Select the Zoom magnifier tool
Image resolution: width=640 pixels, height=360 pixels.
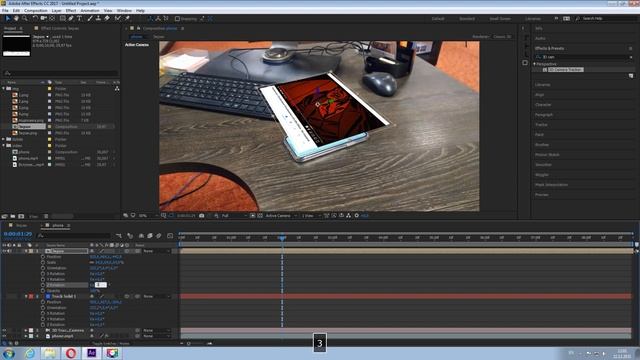[x=25, y=18]
